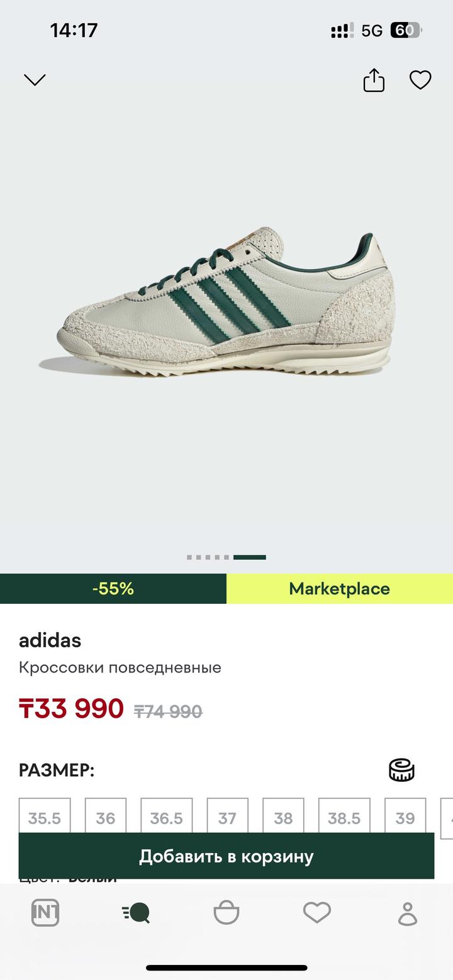Open the adidas brand link
453x980 pixels.
50,640
